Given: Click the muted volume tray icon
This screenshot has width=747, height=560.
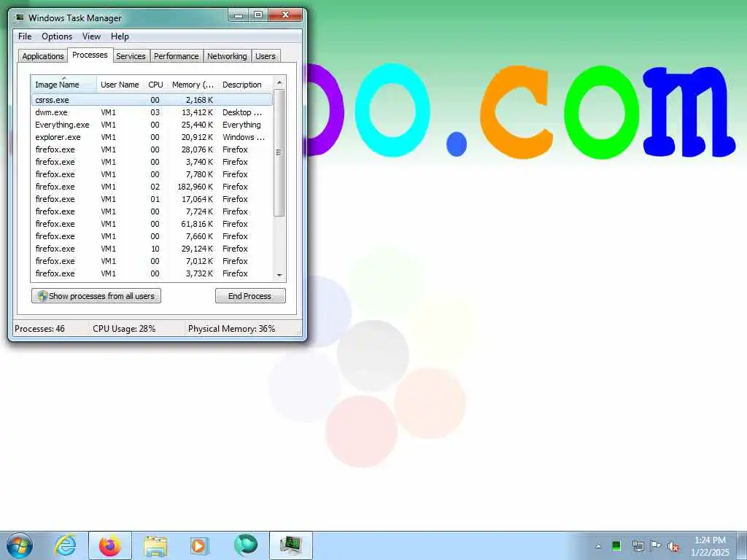Looking at the screenshot, I should click(673, 546).
